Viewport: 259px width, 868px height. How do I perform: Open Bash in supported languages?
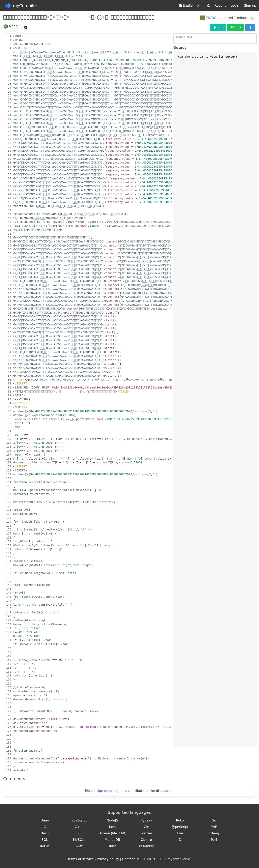click(x=45, y=833)
